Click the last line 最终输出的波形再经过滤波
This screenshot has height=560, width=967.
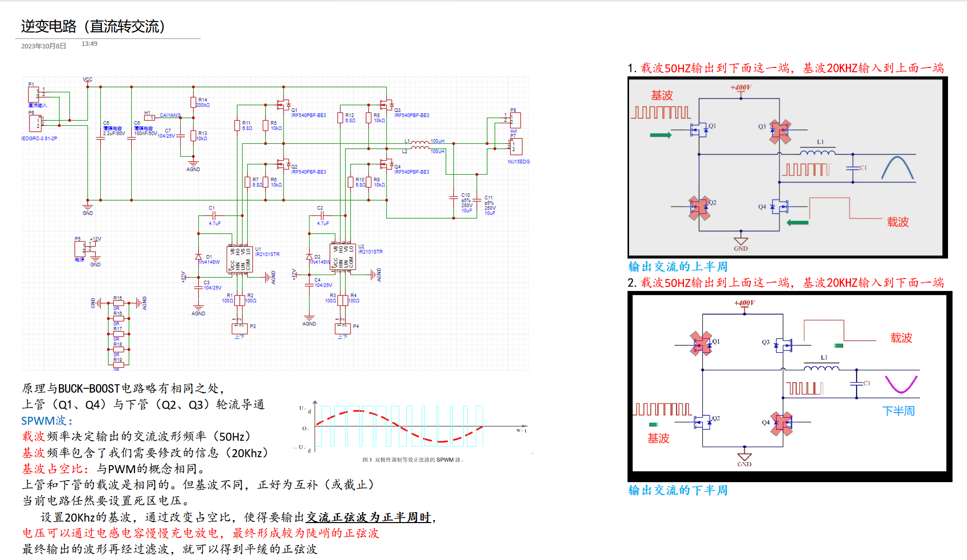point(170,549)
